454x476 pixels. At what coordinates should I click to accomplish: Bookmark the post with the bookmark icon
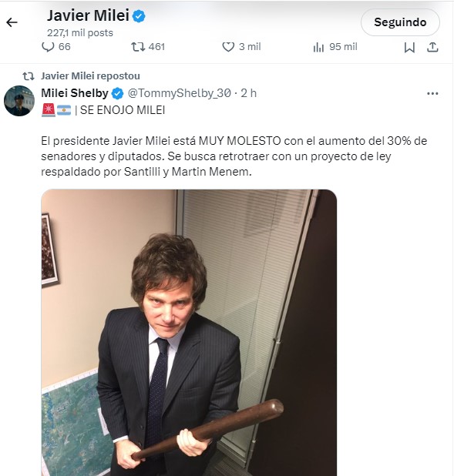[x=409, y=47]
